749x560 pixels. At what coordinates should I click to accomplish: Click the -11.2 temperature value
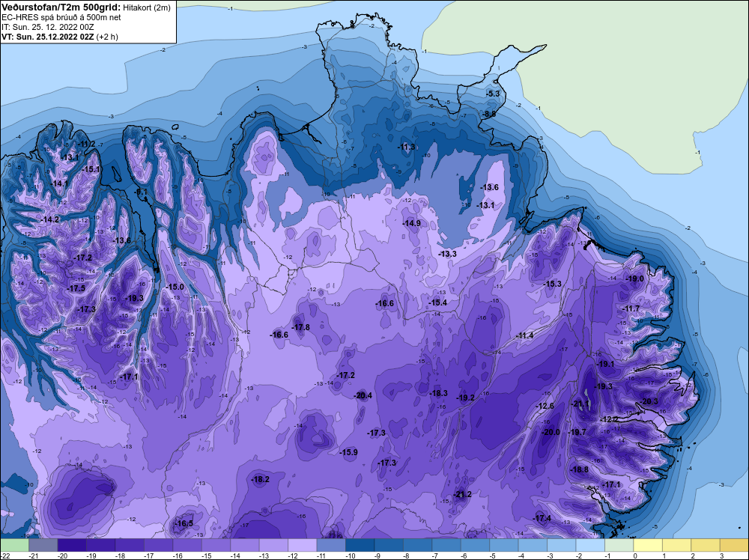tap(86, 144)
